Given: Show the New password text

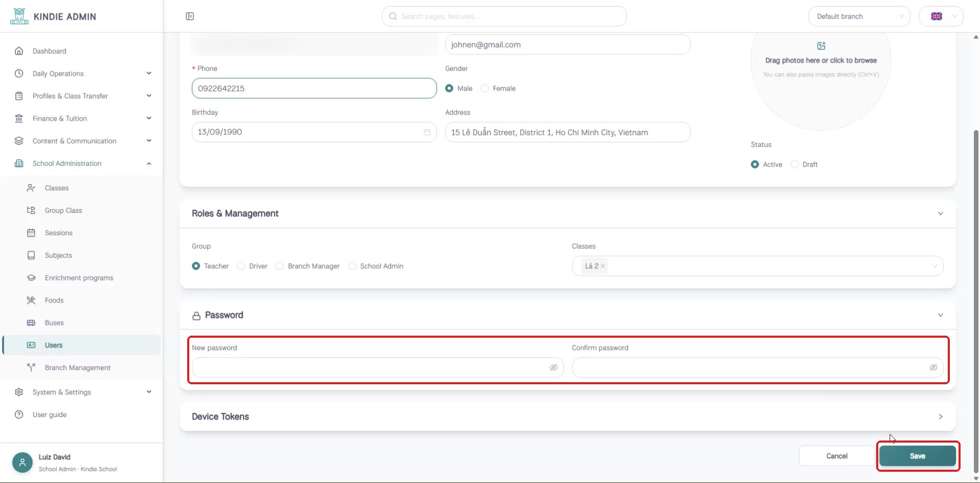Looking at the screenshot, I should [x=553, y=368].
